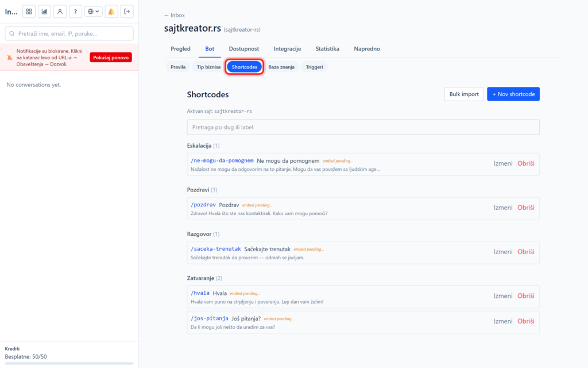Open the Napredno tab
588x368 pixels.
pyautogui.click(x=367, y=49)
